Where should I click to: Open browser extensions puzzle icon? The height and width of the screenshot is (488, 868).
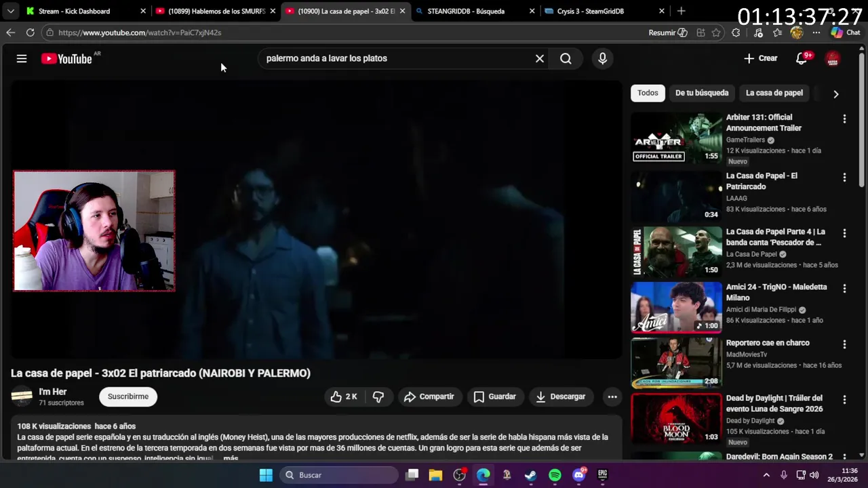click(x=736, y=33)
